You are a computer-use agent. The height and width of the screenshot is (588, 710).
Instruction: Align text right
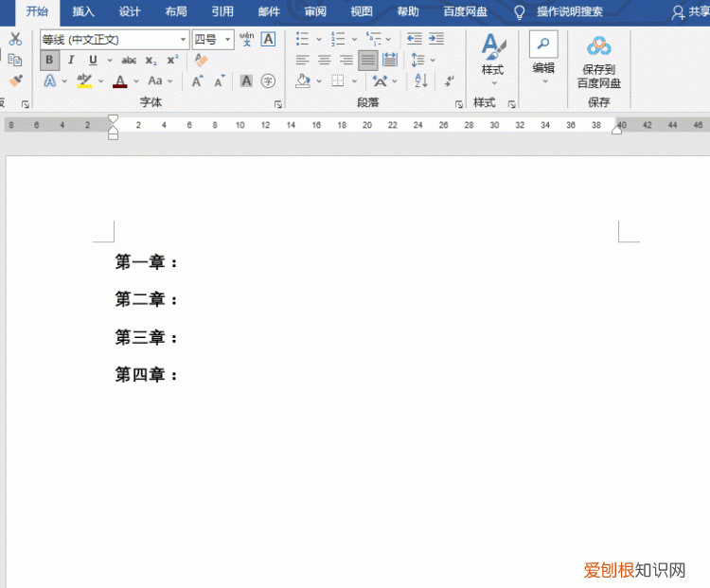click(346, 60)
